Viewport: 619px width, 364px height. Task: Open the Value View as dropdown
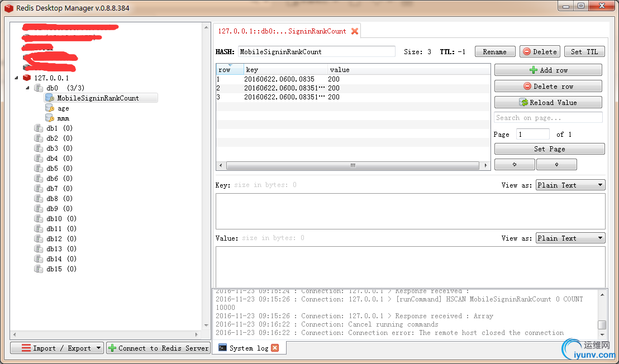570,238
